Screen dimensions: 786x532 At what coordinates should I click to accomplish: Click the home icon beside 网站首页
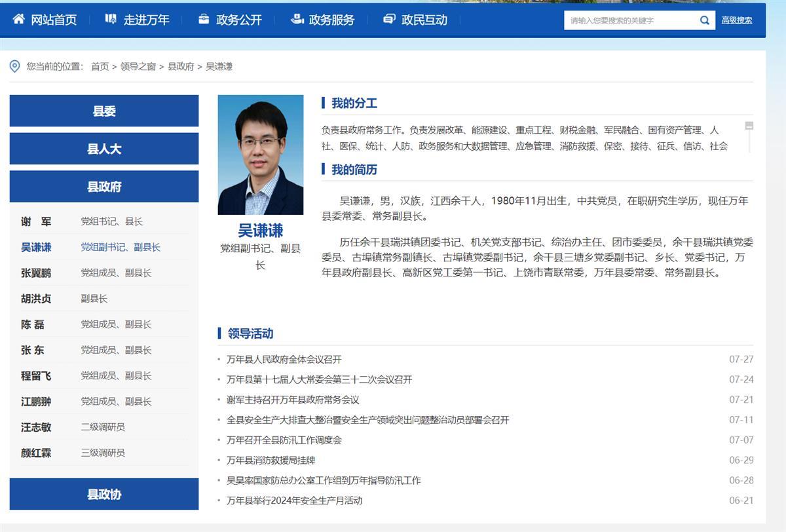(x=18, y=20)
